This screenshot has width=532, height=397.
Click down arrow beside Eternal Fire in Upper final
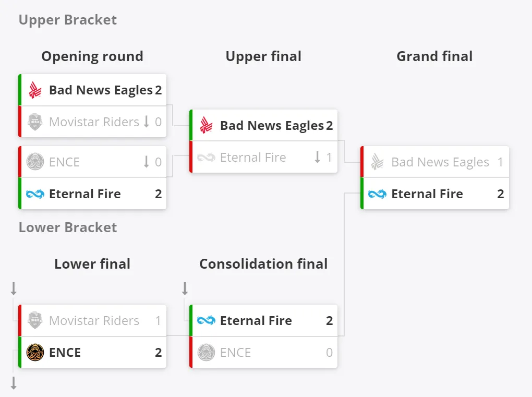[317, 157]
